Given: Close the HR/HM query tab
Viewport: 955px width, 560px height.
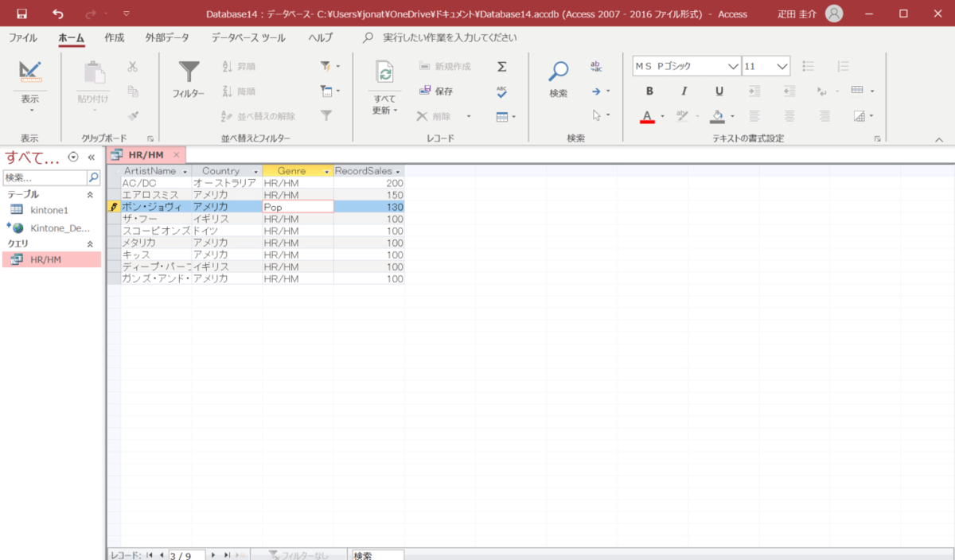Looking at the screenshot, I should click(177, 155).
